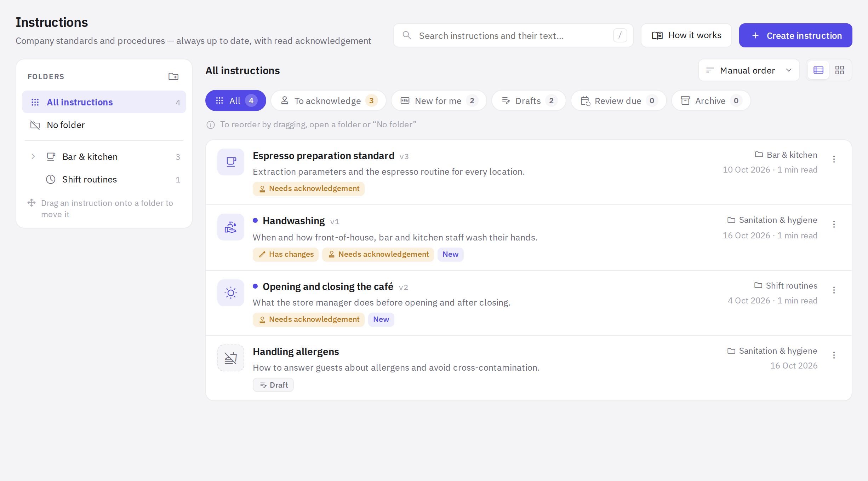Click the Bar & kitchen cup icon in sidebar

(x=51, y=157)
